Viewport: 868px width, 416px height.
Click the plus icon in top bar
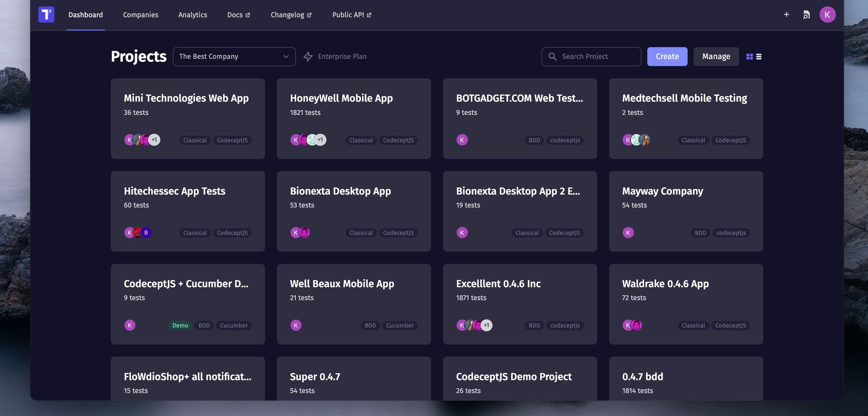pos(786,15)
